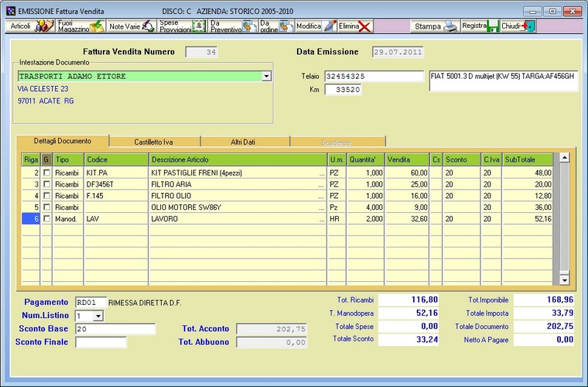Open Note Varie from toolbar
588x387 pixels.
[x=132, y=26]
